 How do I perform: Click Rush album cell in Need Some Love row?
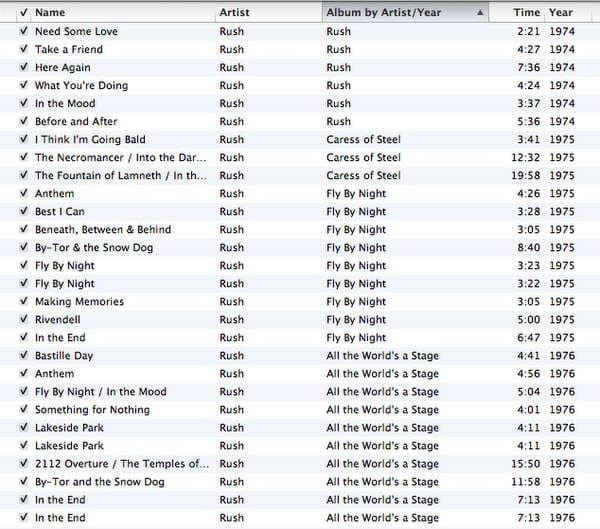[338, 31]
